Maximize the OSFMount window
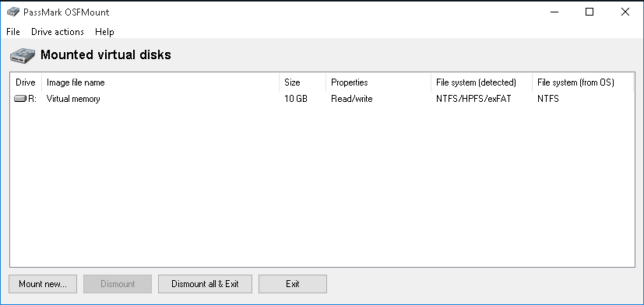Viewport: 644px width, 305px height. [x=589, y=12]
